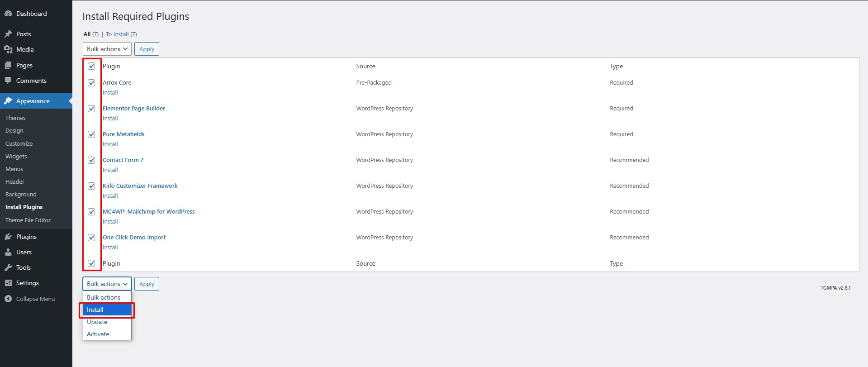The width and height of the screenshot is (868, 367).
Task: Open the Design submenu item
Action: tap(14, 130)
